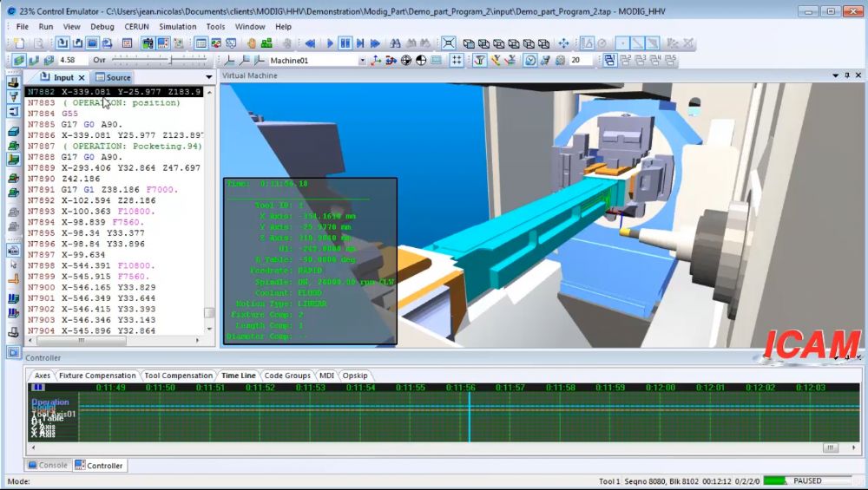Open the Machine01 dropdown

coord(362,61)
